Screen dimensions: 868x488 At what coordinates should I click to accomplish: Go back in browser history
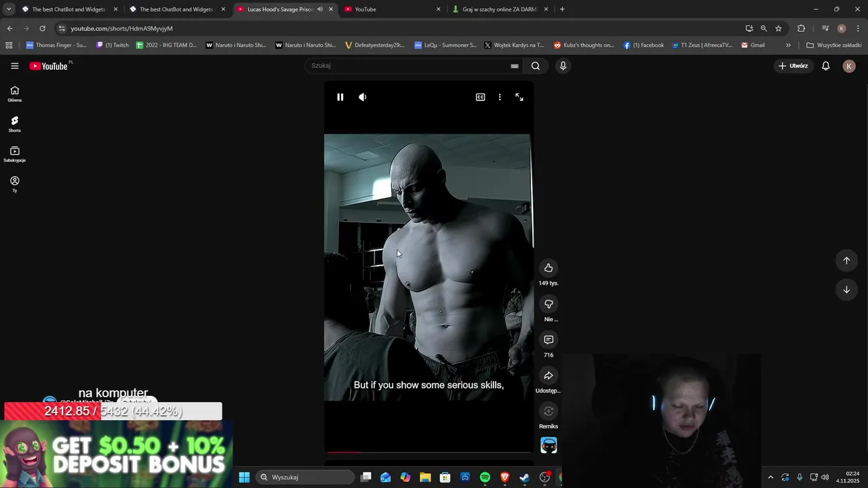coord(9,28)
